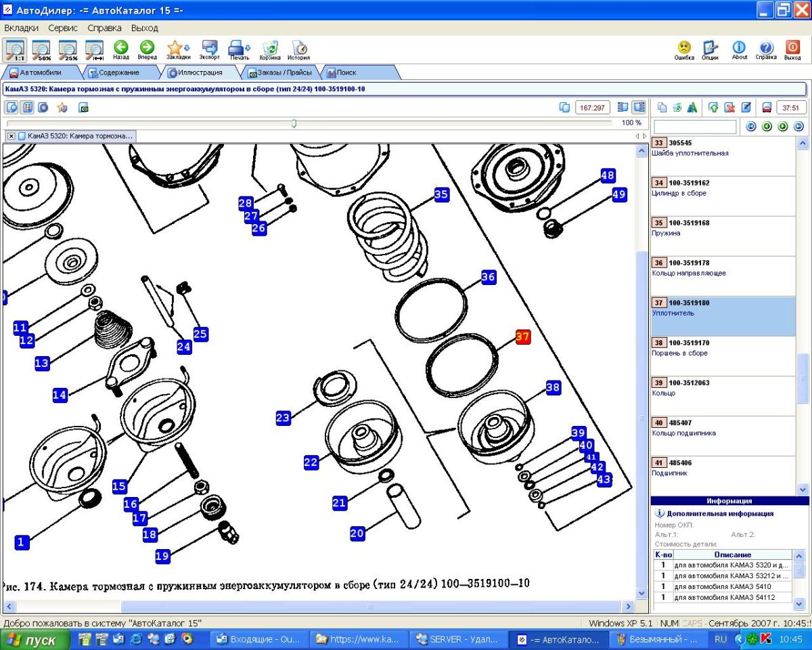Click the money/price illustration icon
The width and height of the screenshot is (812, 650).
(x=84, y=107)
